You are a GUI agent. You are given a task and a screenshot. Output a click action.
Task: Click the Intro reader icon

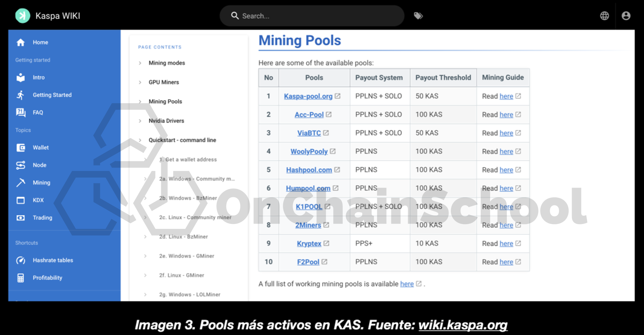20,77
